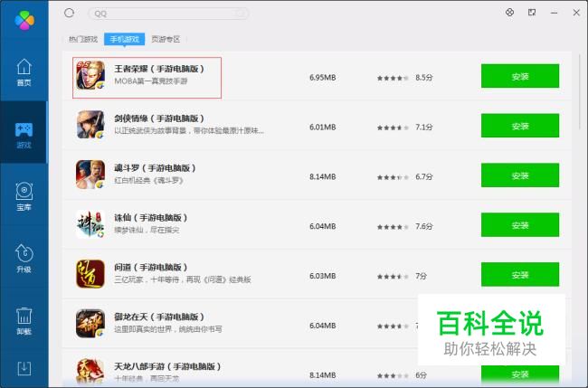Viewport: 588px width, 388px height.
Task: Install 魂斗罗 with its 安装 button
Action: pyautogui.click(x=520, y=175)
